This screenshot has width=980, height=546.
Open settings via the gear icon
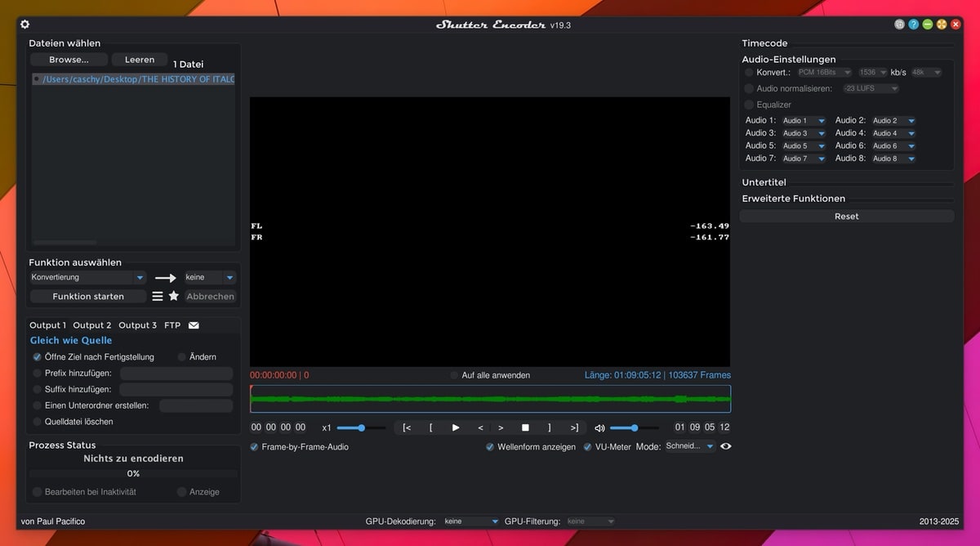pos(24,25)
